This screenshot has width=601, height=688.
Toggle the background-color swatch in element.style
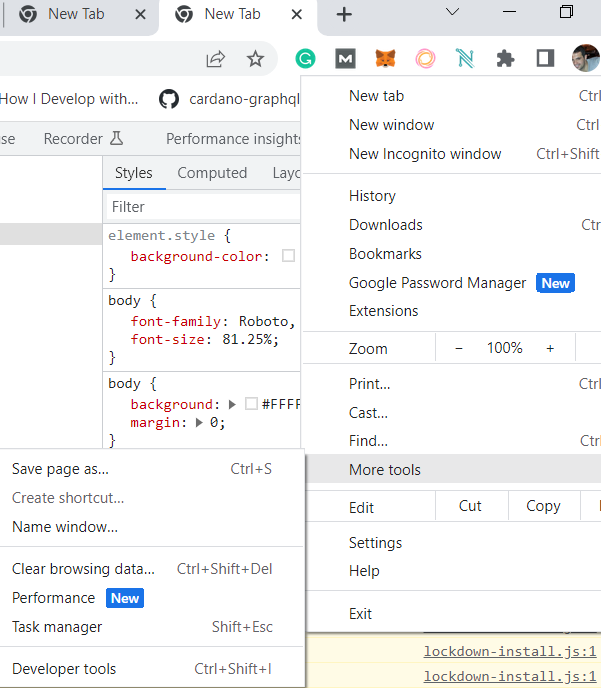point(288,256)
